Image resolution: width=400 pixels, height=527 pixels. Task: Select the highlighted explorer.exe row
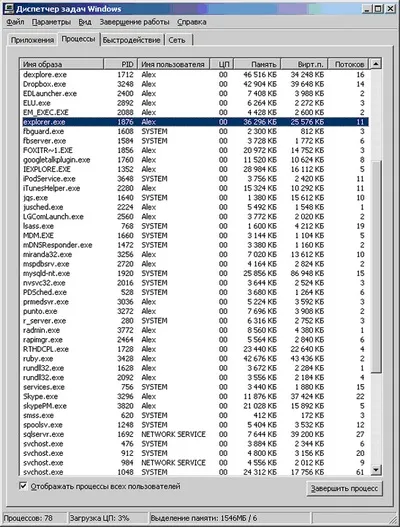pos(194,122)
